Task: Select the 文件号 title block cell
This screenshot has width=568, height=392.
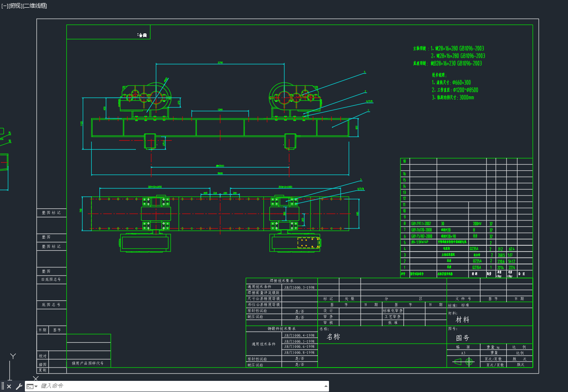Action: (x=463, y=299)
